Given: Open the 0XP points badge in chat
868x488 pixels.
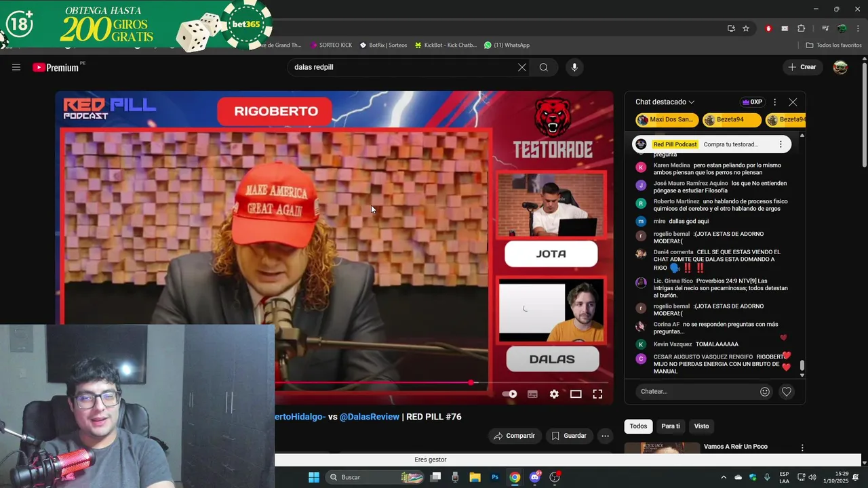Looking at the screenshot, I should coord(752,102).
